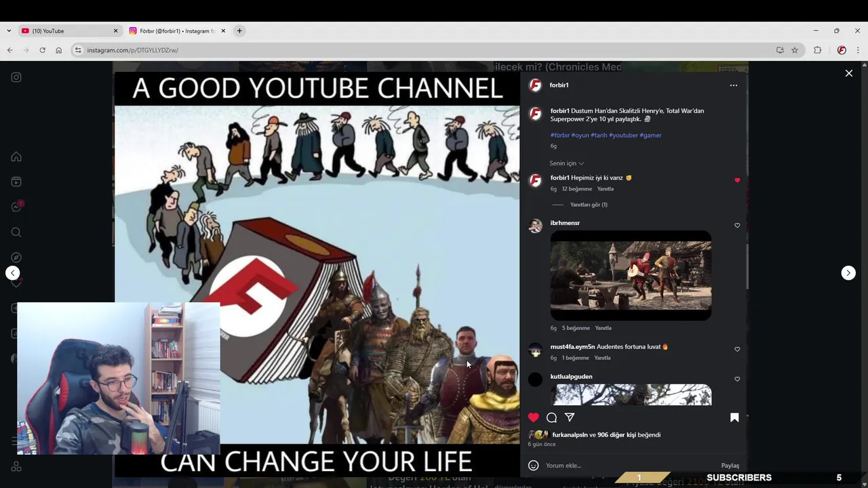Open Explore compass icon in sidebar
868x488 pixels.
click(x=16, y=258)
